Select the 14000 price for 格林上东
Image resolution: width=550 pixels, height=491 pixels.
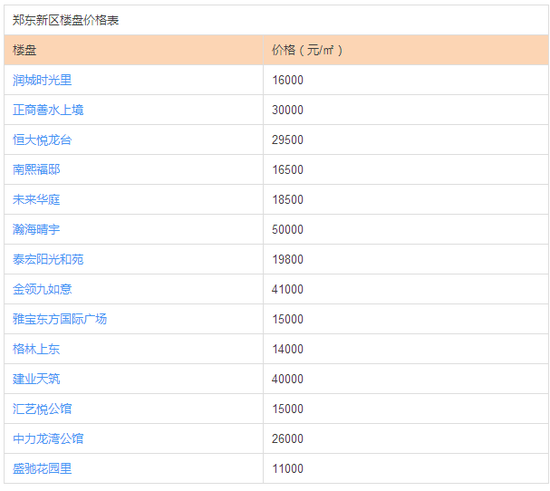pos(288,349)
